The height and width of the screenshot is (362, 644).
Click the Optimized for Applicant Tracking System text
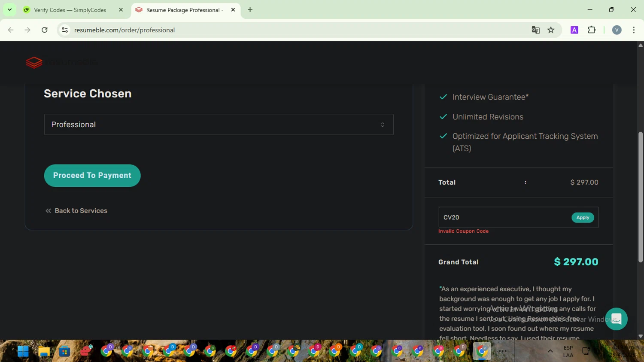[525, 142]
